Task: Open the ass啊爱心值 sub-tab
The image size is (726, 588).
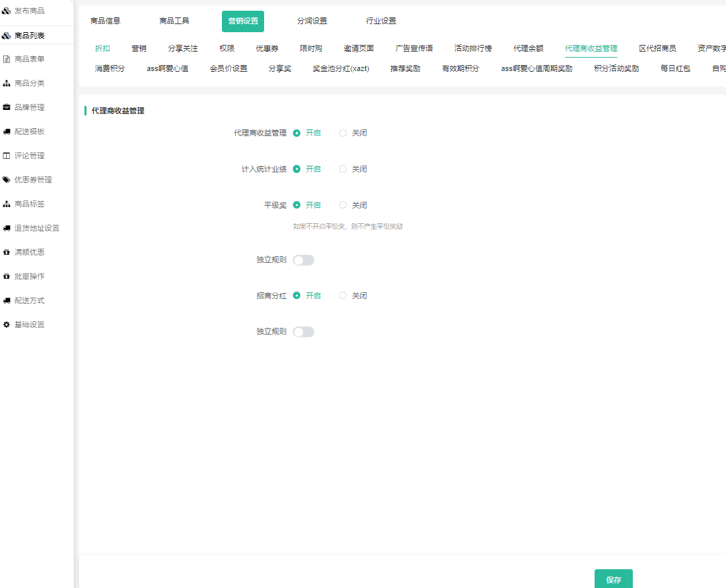Action: (168, 68)
